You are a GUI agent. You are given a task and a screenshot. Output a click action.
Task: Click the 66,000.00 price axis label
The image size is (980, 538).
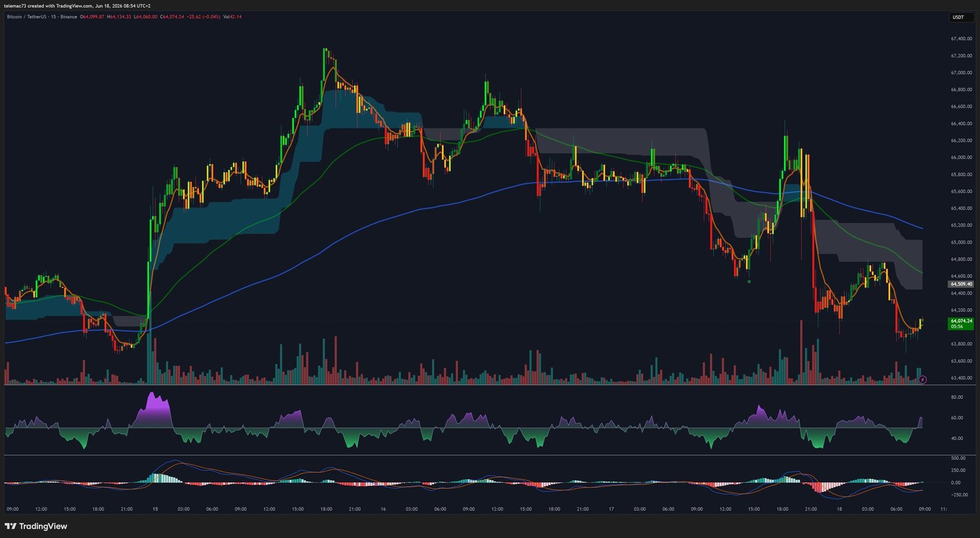962,157
